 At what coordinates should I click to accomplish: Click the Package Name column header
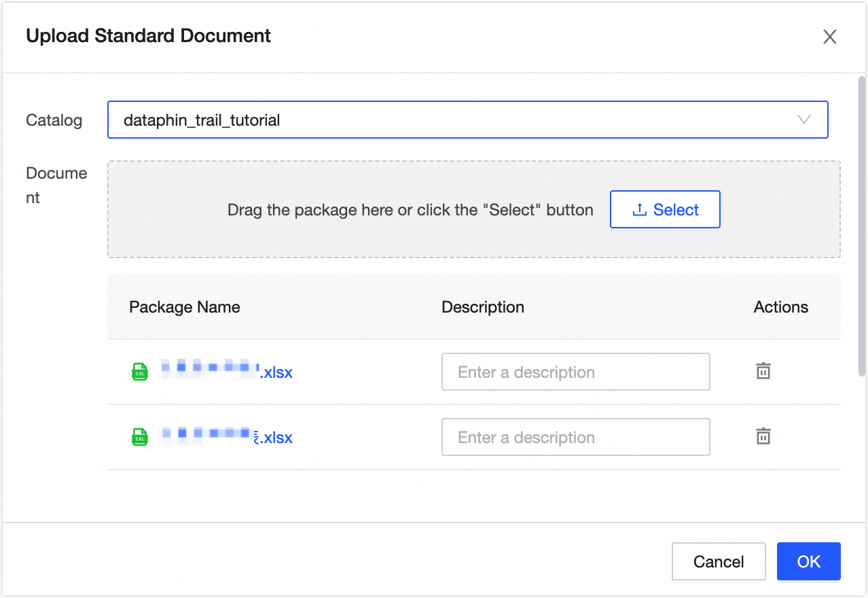coord(184,307)
